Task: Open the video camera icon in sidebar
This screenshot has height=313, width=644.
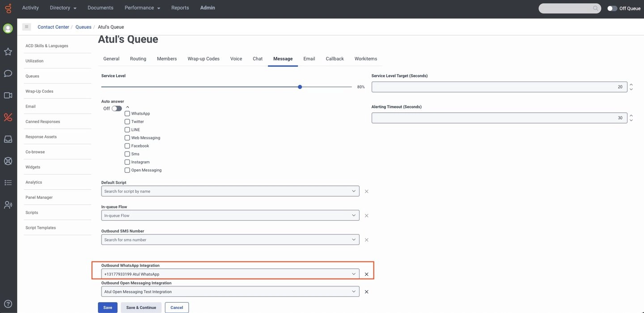Action: point(8,95)
